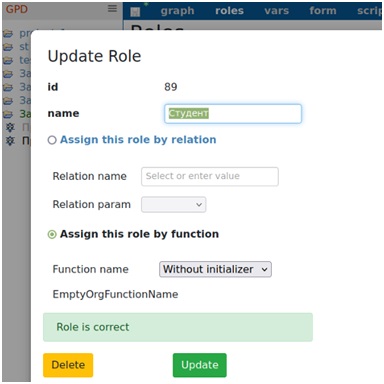Click the green open folder icon
Viewport: 384px width, 384px height.
8,115
